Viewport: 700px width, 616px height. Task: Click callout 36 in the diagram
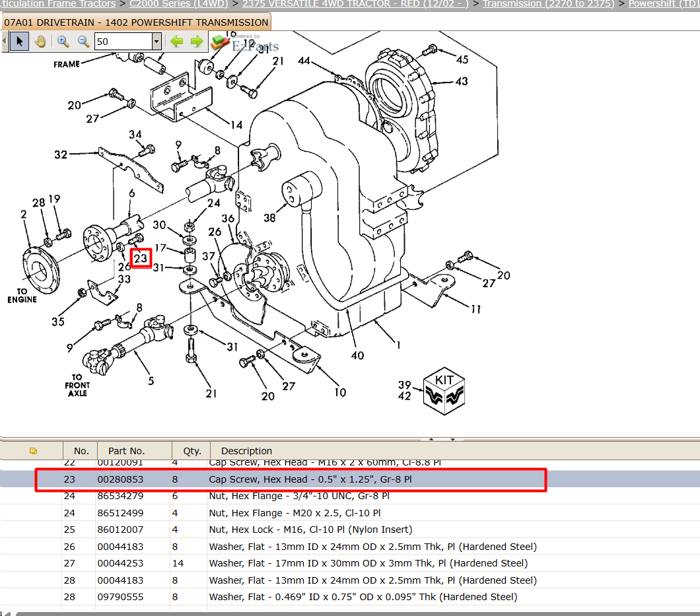point(228,219)
